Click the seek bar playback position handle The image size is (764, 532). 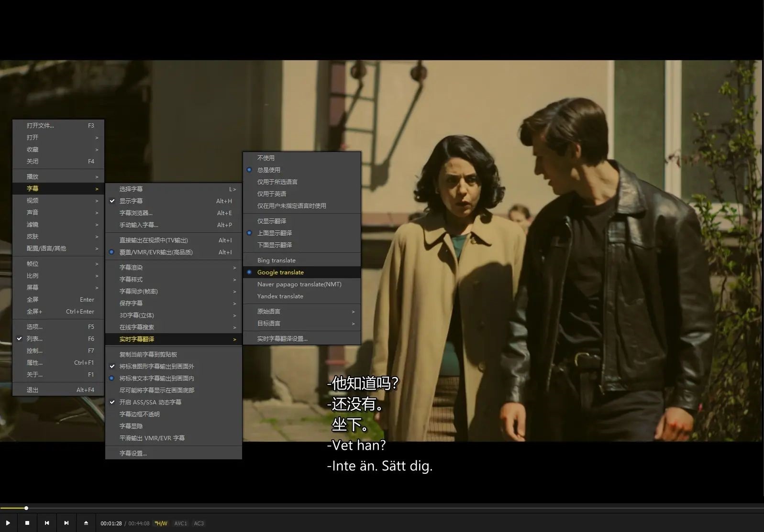pos(26,508)
